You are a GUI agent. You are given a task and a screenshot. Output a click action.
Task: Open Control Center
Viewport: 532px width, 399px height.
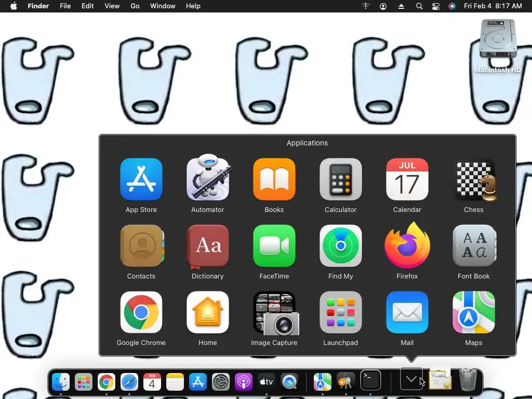pyautogui.click(x=436, y=6)
